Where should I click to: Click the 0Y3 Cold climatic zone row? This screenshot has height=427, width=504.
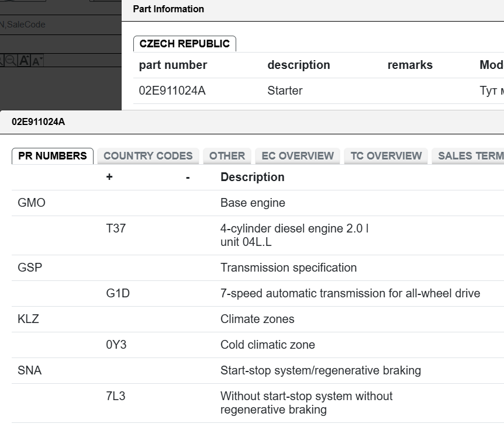tap(258, 345)
